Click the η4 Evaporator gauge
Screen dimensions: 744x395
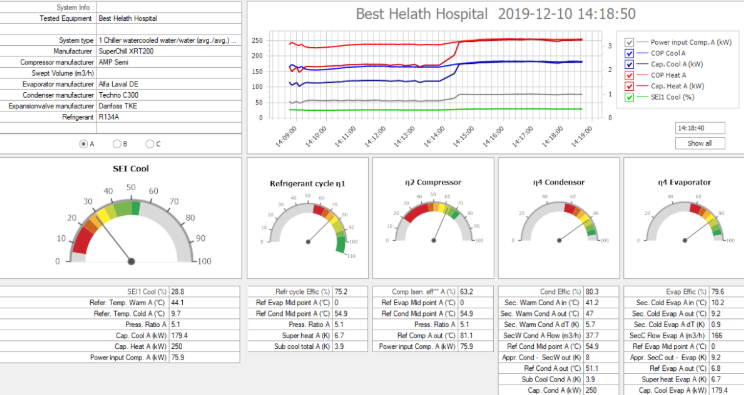(x=684, y=220)
